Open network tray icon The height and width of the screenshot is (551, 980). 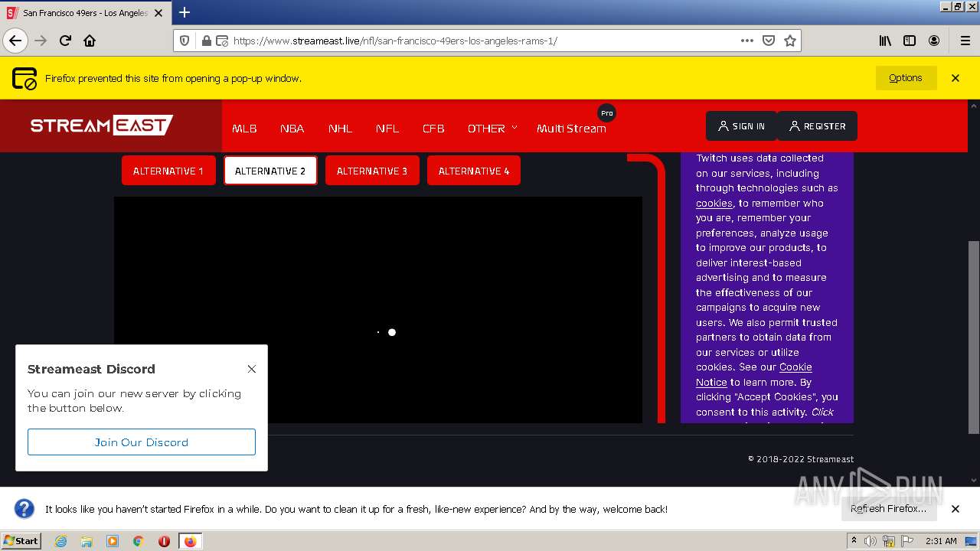889,541
